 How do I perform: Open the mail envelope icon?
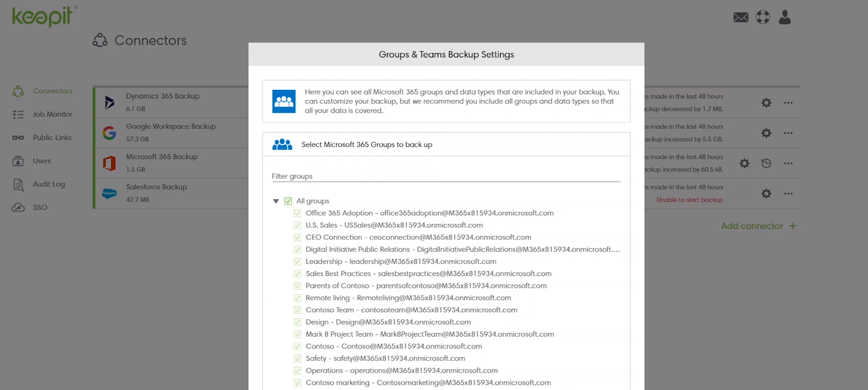tap(741, 17)
